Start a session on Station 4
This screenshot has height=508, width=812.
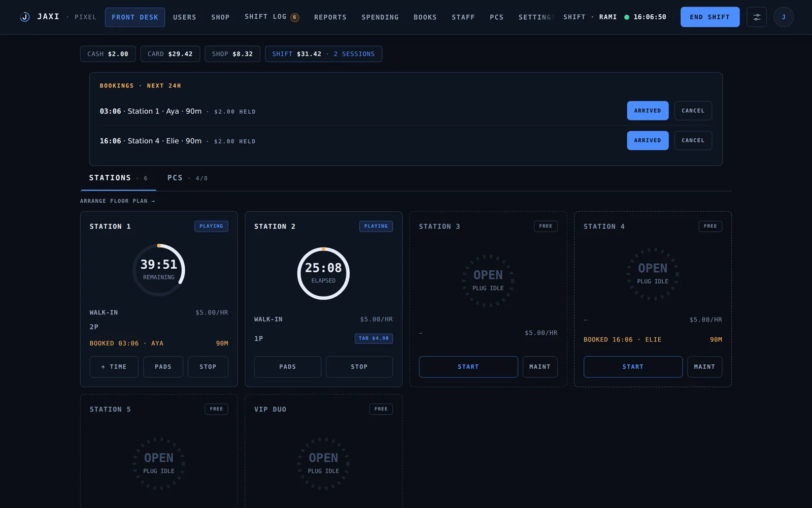coord(633,367)
